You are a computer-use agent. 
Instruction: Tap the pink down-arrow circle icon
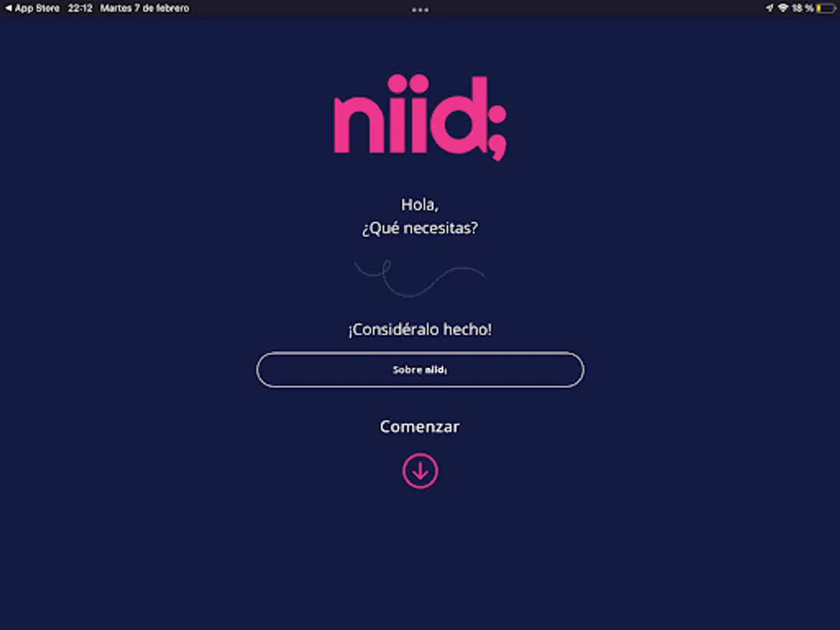pyautogui.click(x=420, y=471)
